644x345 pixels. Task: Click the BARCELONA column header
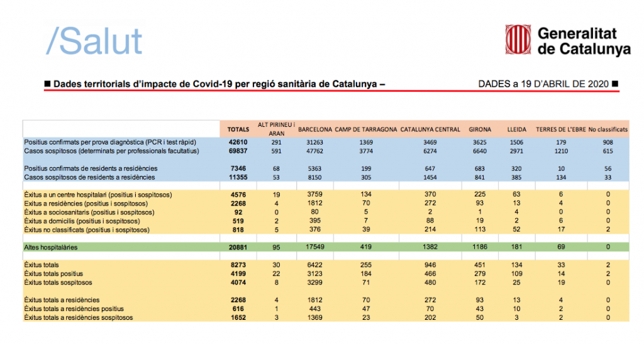[315, 129]
